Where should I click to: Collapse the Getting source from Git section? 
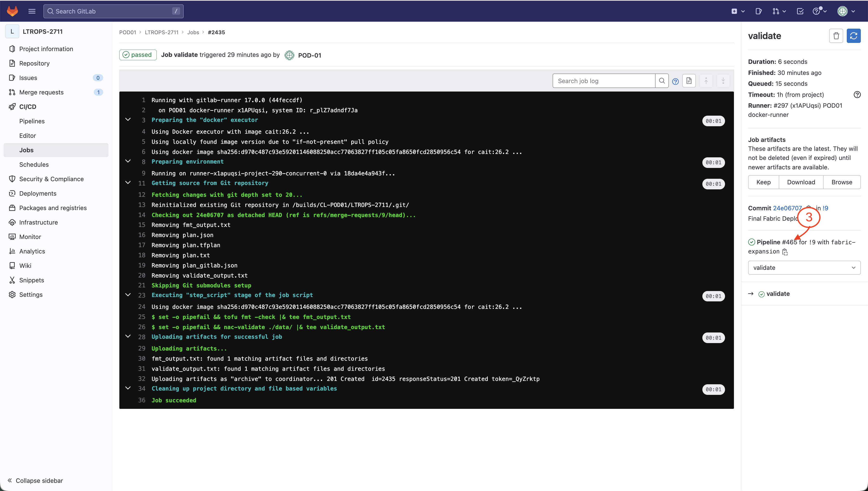(128, 183)
